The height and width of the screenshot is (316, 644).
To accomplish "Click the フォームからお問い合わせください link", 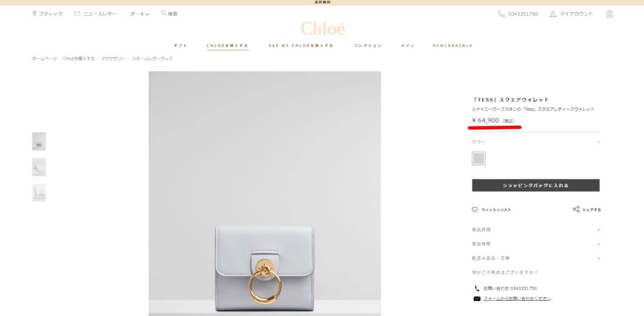I will [x=518, y=299].
